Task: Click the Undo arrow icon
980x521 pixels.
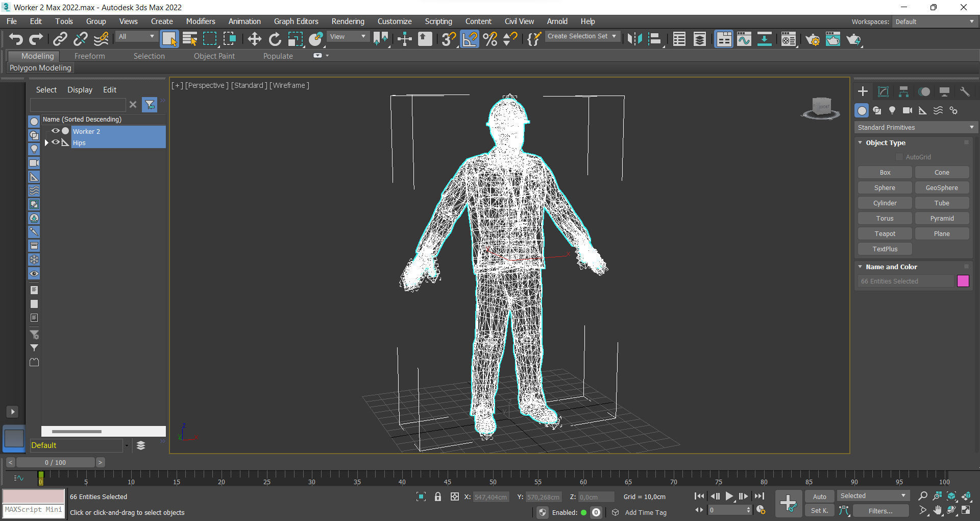Action: [x=16, y=39]
